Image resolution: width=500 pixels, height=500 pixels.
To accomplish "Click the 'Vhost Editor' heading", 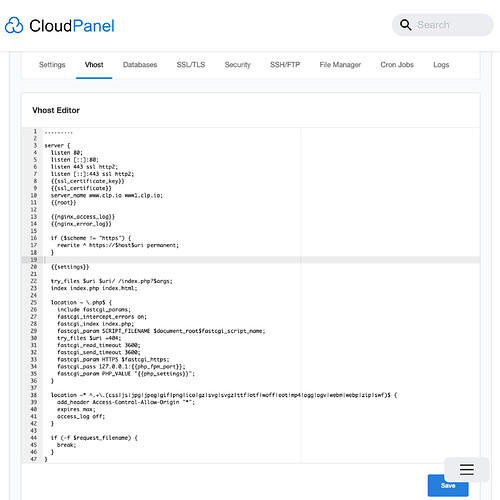I will pos(56,110).
